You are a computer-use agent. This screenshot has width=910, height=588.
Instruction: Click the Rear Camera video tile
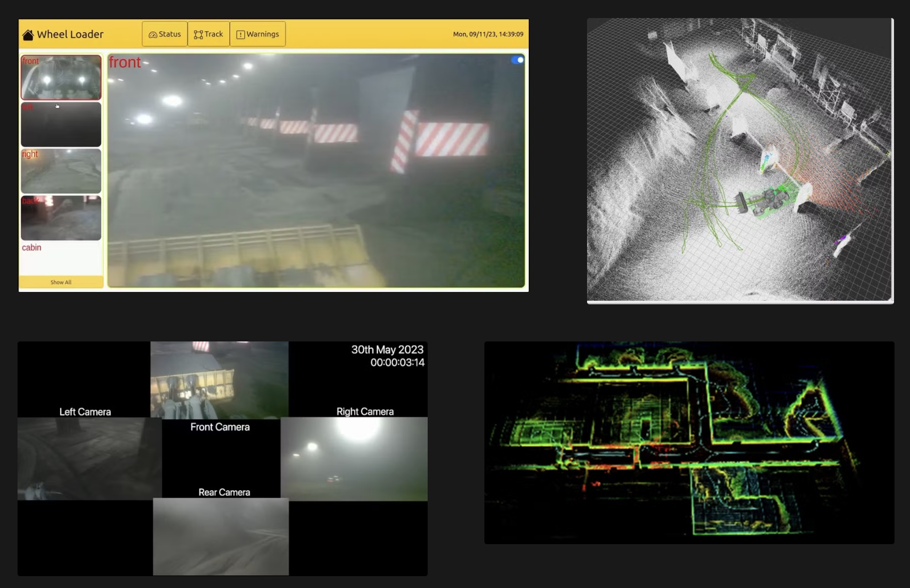pos(221,536)
